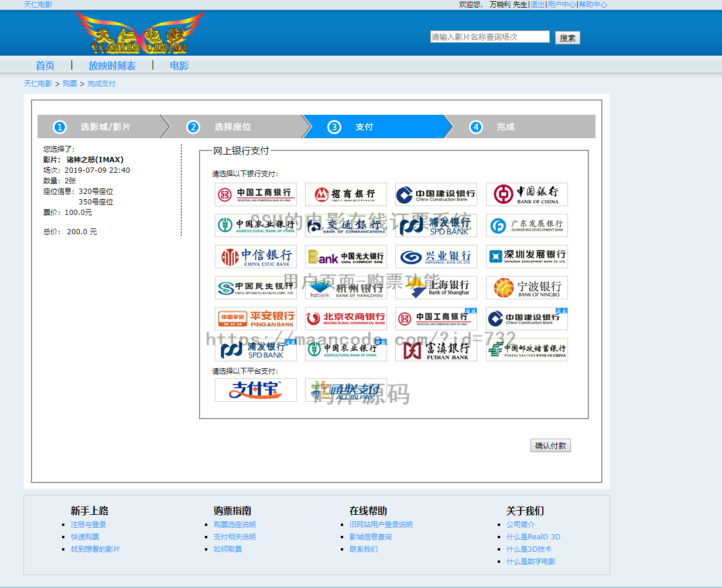Click the total price 200.0 元
Viewport: 722px width, 588px height.
(82, 232)
